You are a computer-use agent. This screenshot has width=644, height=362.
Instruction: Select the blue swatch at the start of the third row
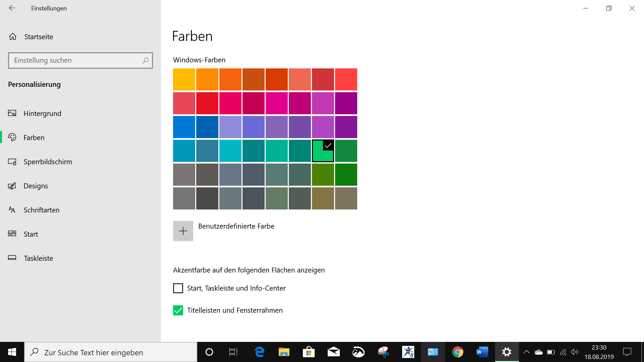coord(184,127)
